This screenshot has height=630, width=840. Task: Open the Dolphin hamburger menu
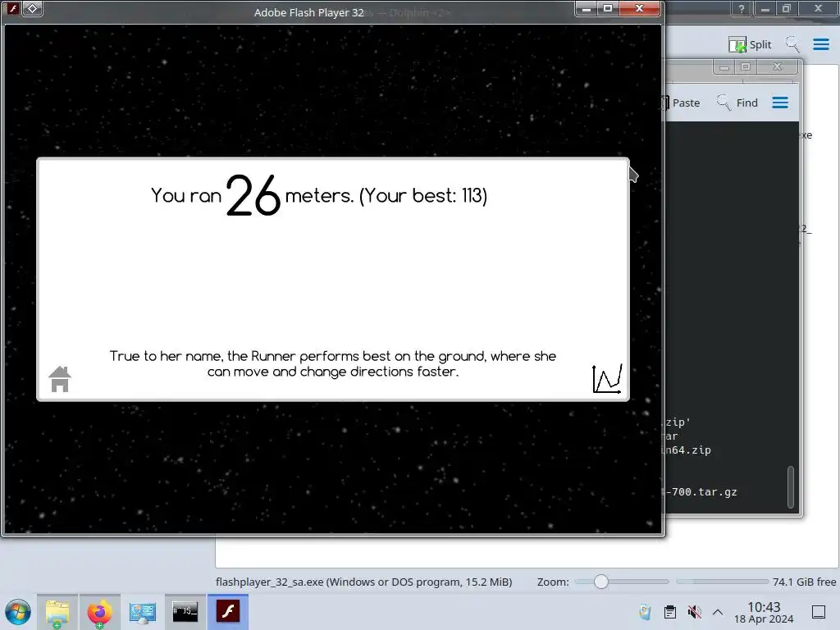point(820,44)
